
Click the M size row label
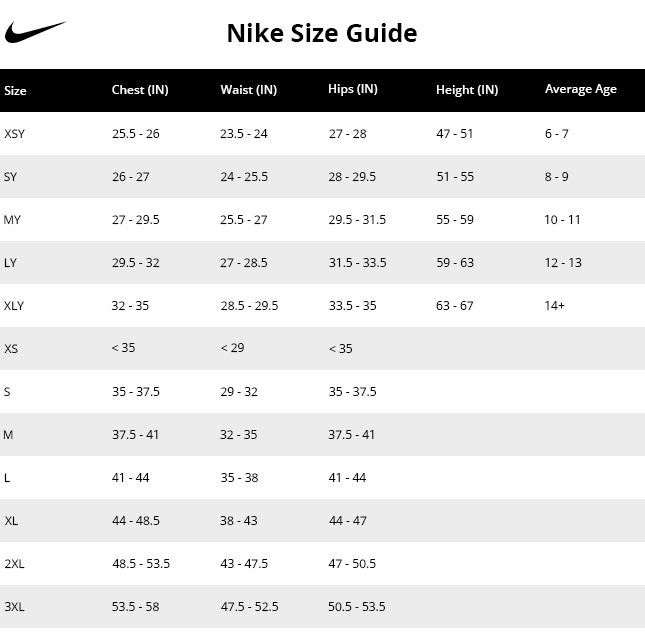[x=8, y=435]
